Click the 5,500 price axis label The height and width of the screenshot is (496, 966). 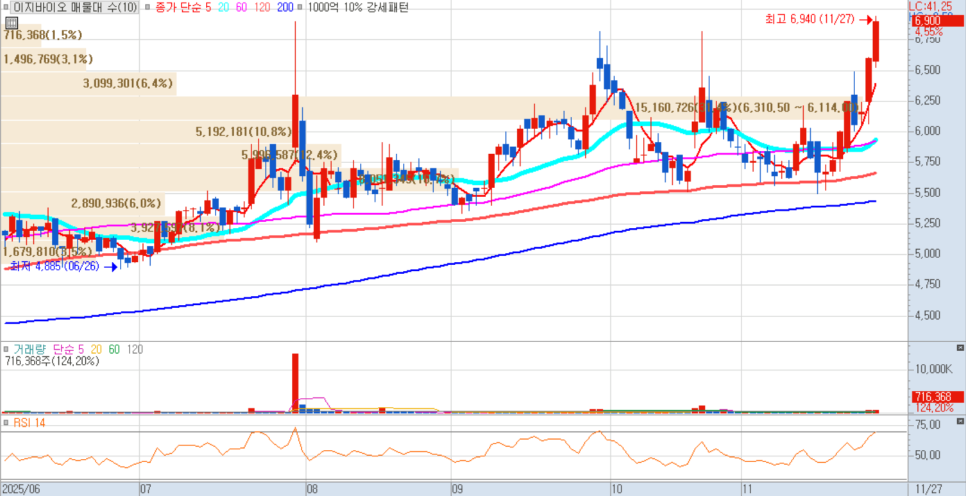pyautogui.click(x=927, y=193)
